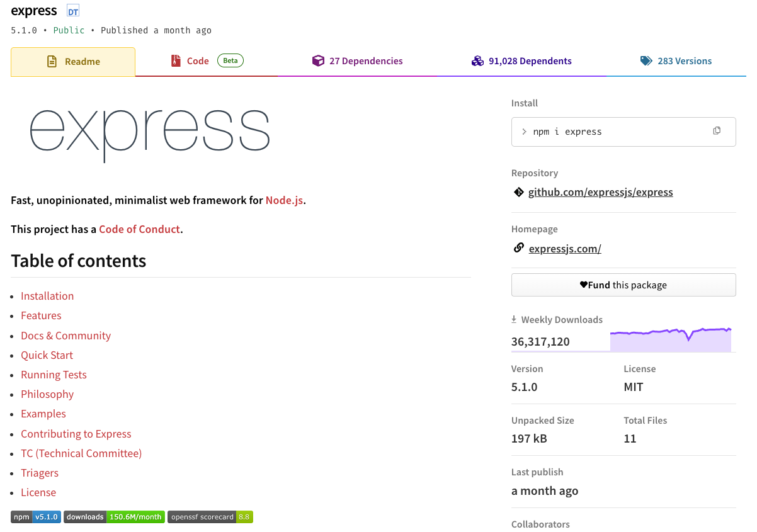Click the Table of contents heading
Viewport: 757px width, 532px height.
click(x=79, y=261)
